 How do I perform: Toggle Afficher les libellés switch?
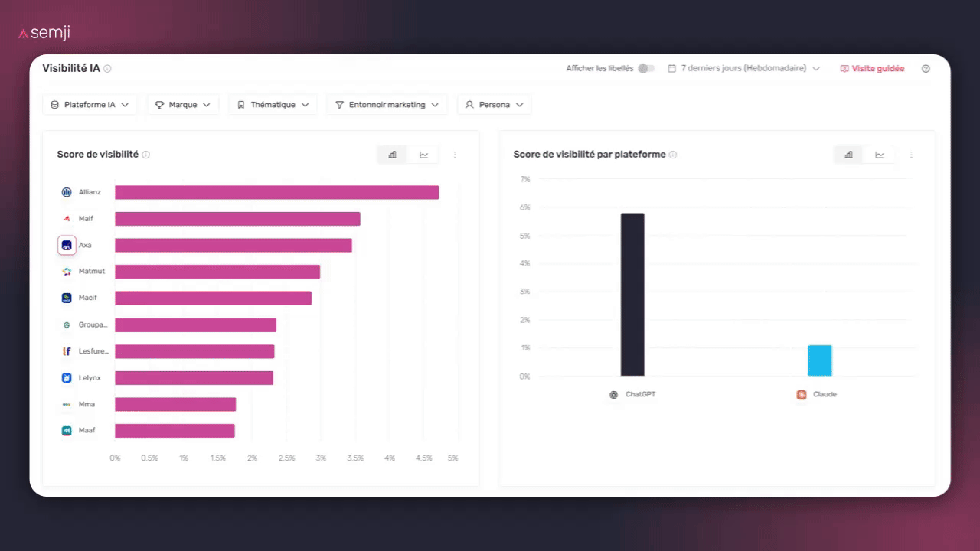coord(647,69)
